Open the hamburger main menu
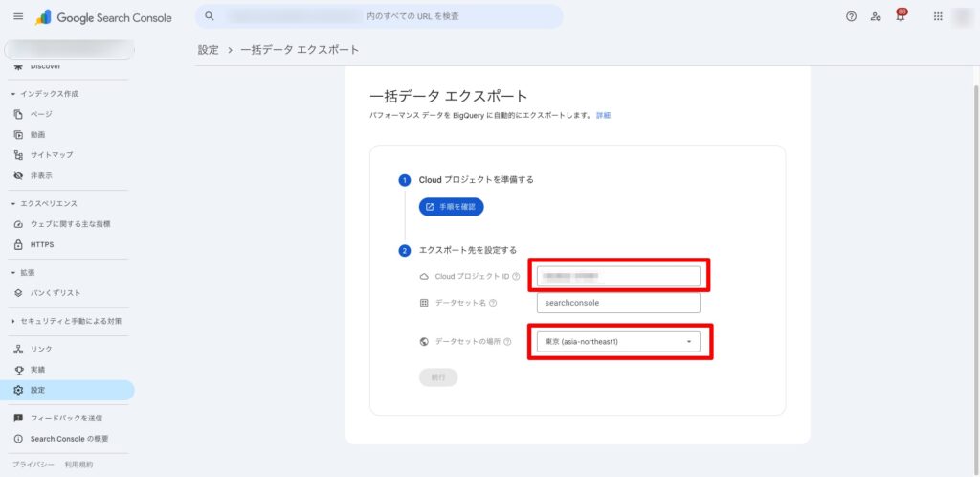This screenshot has height=477, width=980. [x=18, y=17]
